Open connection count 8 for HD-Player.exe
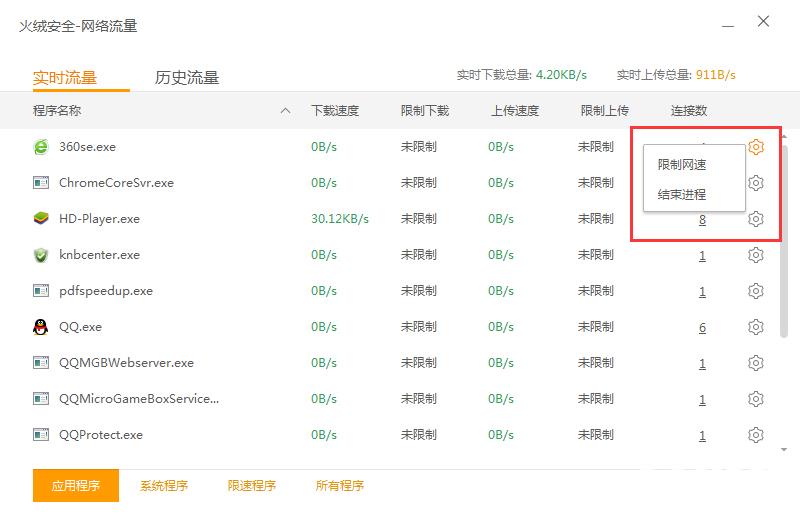The height and width of the screenshot is (515, 800). [703, 219]
